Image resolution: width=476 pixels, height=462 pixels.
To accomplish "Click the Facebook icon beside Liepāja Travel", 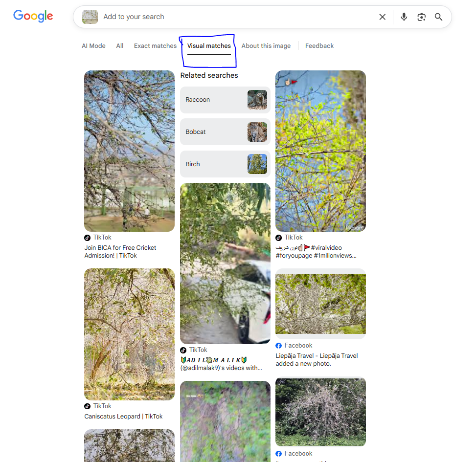I will pyautogui.click(x=279, y=345).
